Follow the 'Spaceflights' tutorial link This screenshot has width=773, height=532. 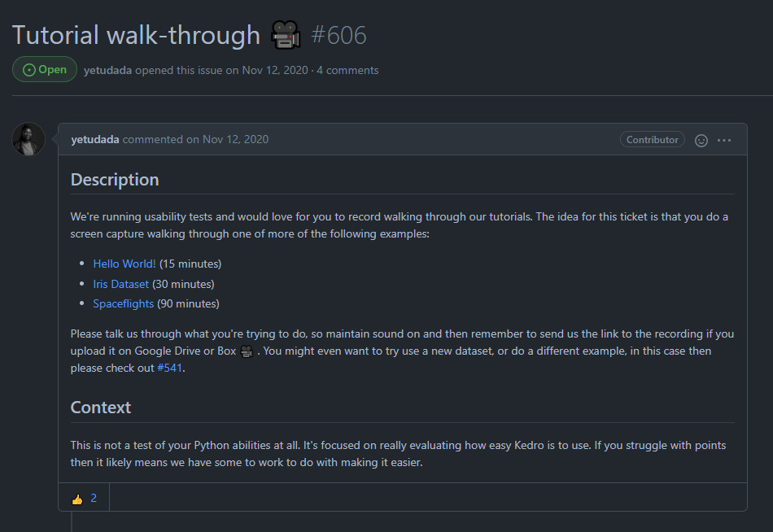123,303
